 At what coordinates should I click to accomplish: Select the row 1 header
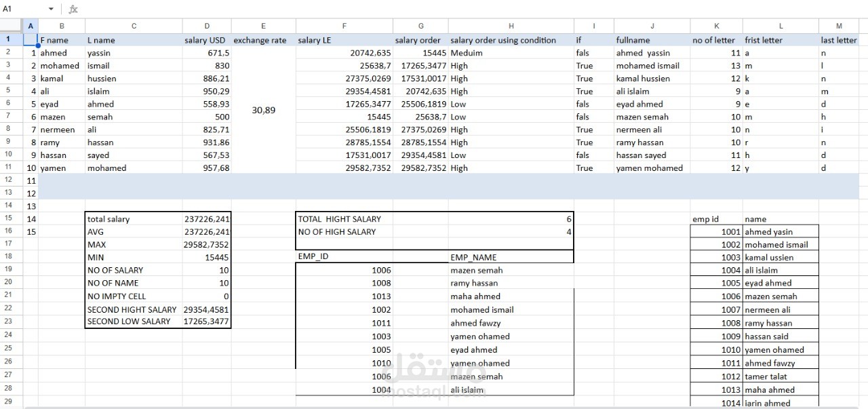(x=12, y=40)
